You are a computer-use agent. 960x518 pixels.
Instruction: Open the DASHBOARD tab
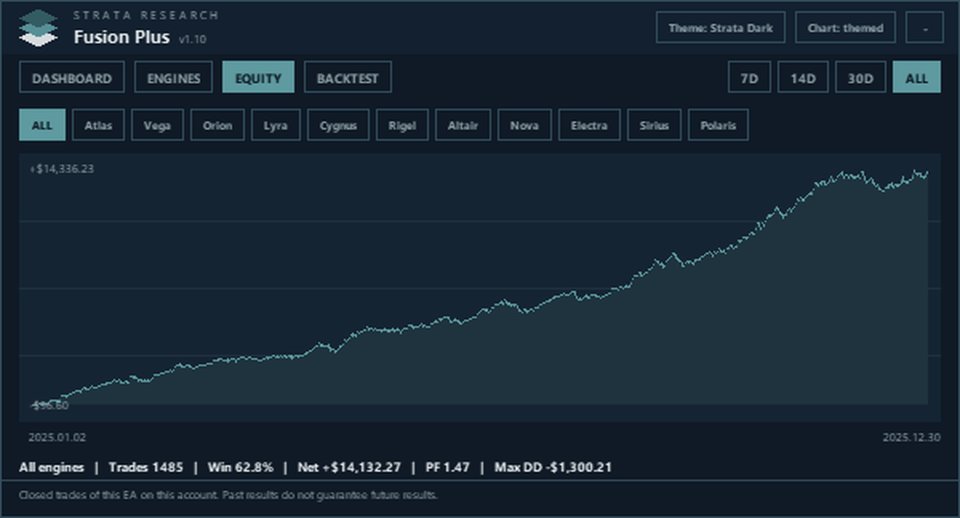point(72,77)
